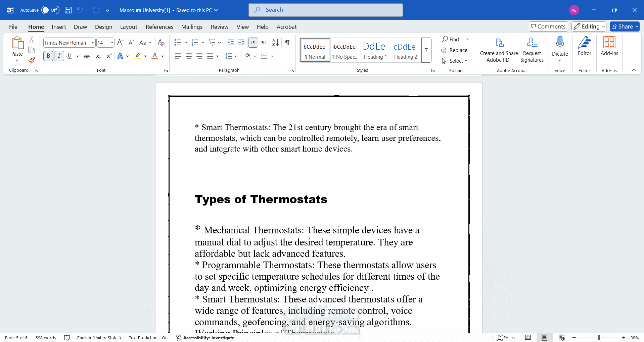Center the paragraph text
This screenshot has width=644, height=342.
(x=189, y=56)
